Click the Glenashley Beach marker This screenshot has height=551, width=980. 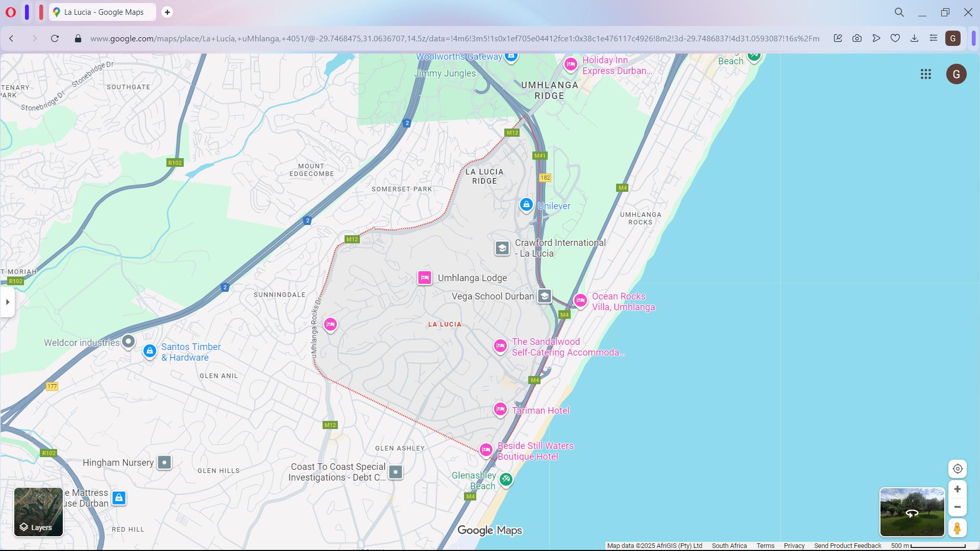505,479
